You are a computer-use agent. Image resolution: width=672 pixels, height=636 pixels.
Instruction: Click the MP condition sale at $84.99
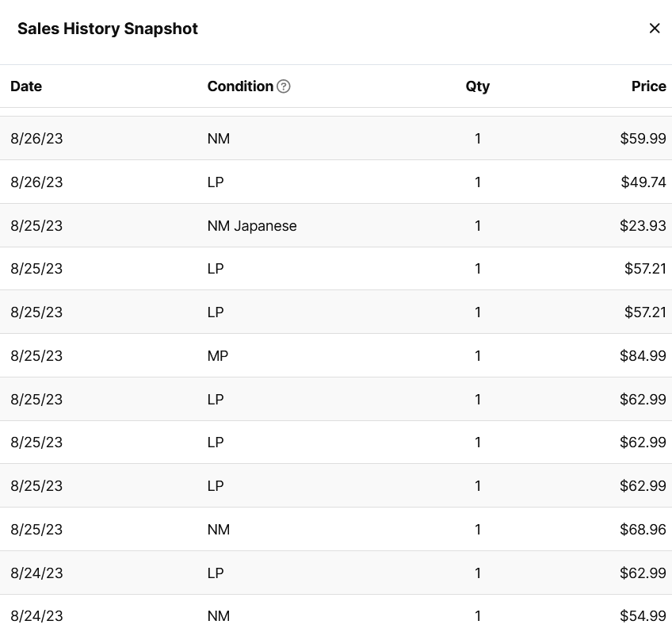336,355
